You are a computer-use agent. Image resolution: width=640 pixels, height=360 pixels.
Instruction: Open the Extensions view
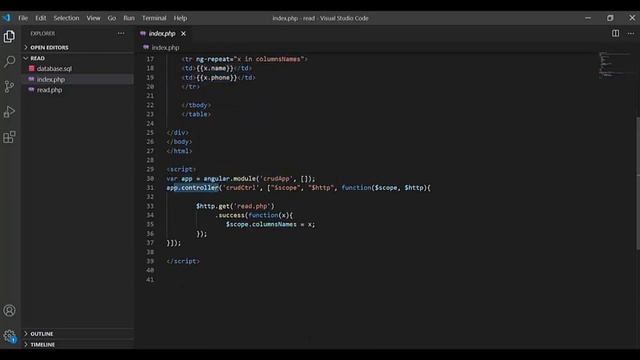pos(9,137)
